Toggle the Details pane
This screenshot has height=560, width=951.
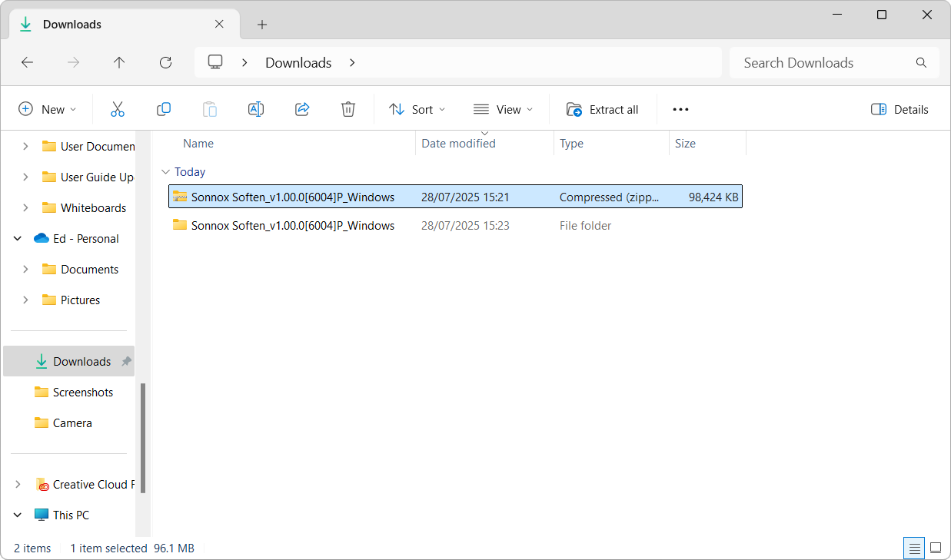pyautogui.click(x=899, y=109)
